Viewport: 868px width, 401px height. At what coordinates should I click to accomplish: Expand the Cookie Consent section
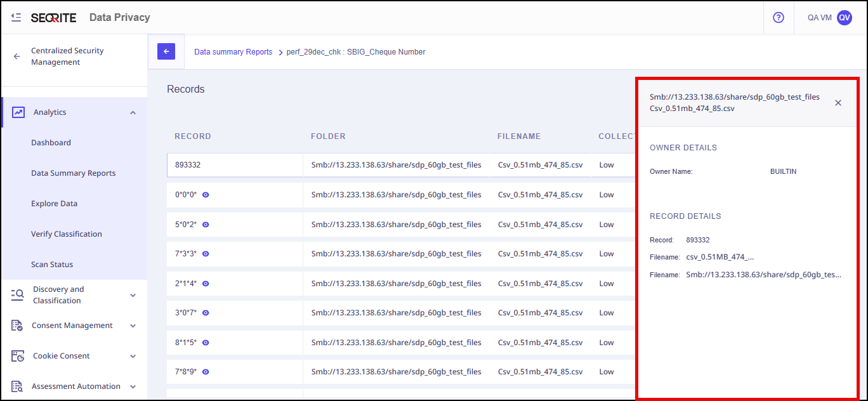pos(133,357)
